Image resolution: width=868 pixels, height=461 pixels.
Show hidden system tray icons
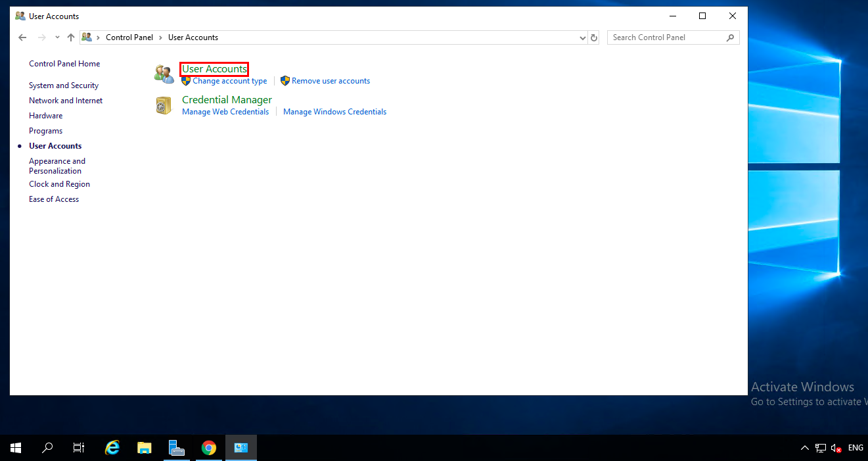(804, 448)
